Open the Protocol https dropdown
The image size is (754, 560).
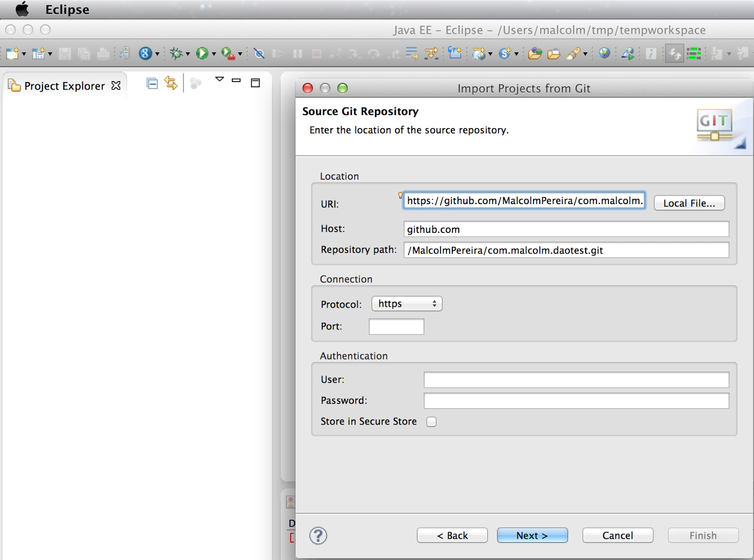(x=407, y=304)
